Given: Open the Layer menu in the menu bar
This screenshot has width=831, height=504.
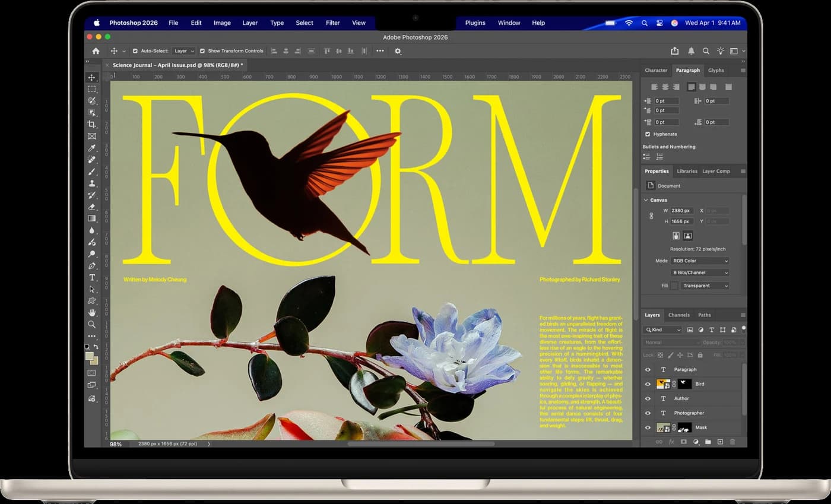Looking at the screenshot, I should coord(250,23).
